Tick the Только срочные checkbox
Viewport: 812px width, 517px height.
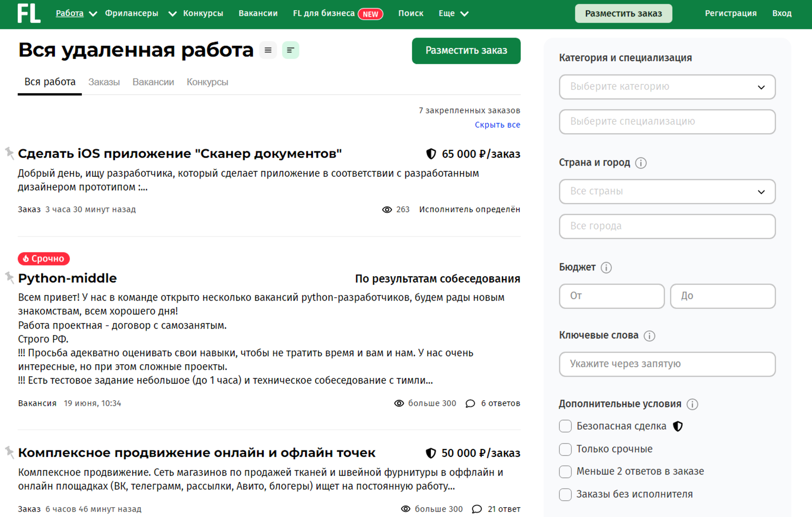coord(565,449)
